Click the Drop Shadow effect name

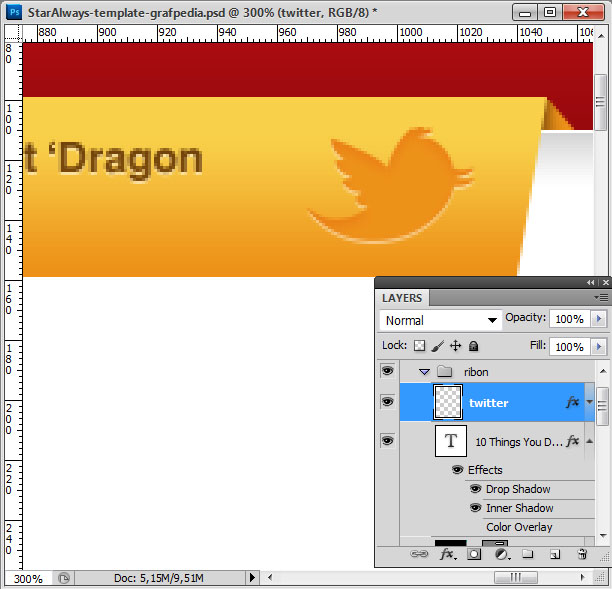tap(518, 489)
